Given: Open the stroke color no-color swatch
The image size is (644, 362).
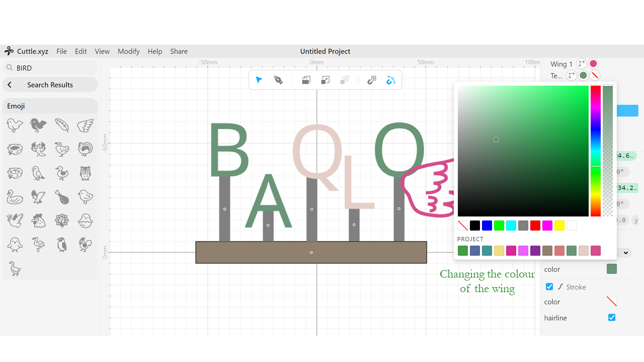Looking at the screenshot, I should 612,302.
